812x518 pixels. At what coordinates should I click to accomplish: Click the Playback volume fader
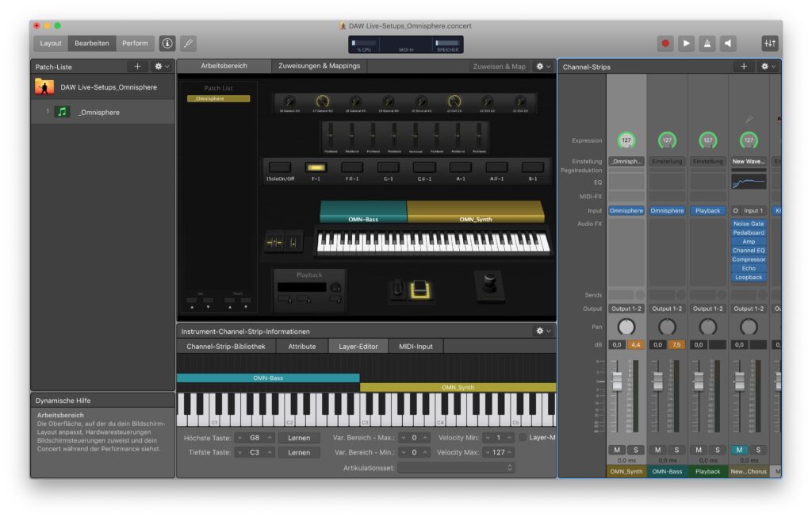tap(699, 382)
